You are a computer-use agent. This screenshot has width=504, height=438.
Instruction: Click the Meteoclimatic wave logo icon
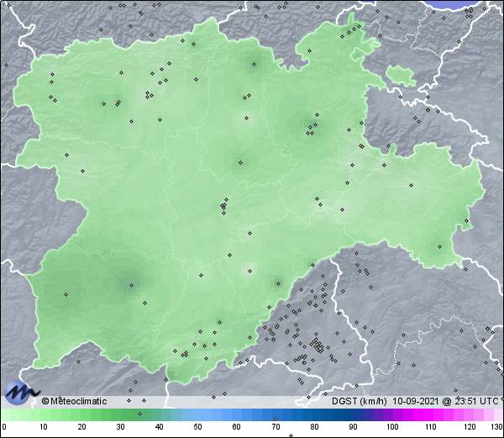pyautogui.click(x=22, y=392)
